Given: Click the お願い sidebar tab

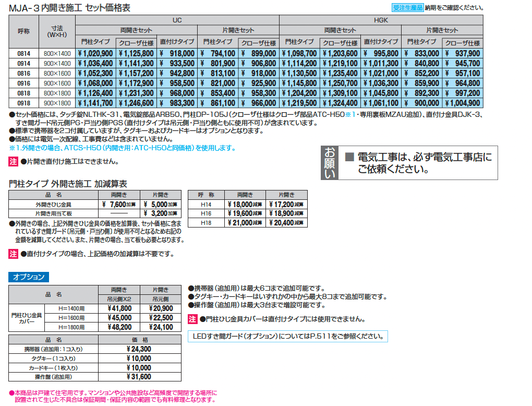Looking at the screenshot, I should 329,163.
